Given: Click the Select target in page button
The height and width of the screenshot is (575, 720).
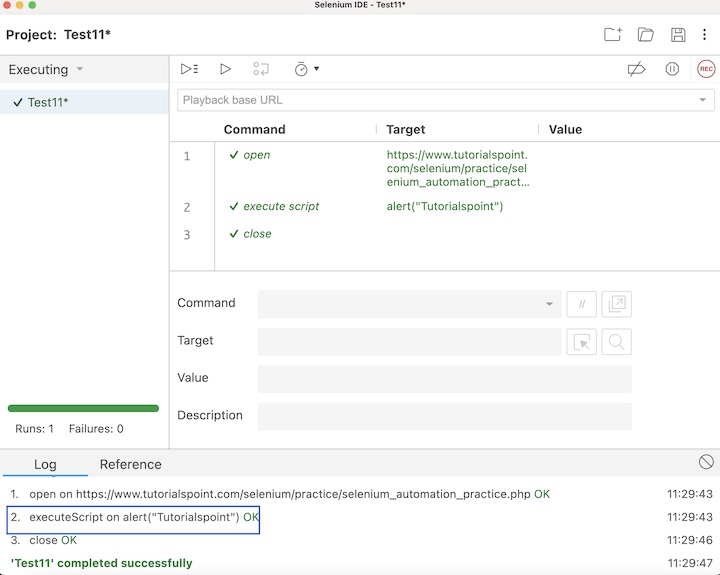Looking at the screenshot, I should coord(581,342).
